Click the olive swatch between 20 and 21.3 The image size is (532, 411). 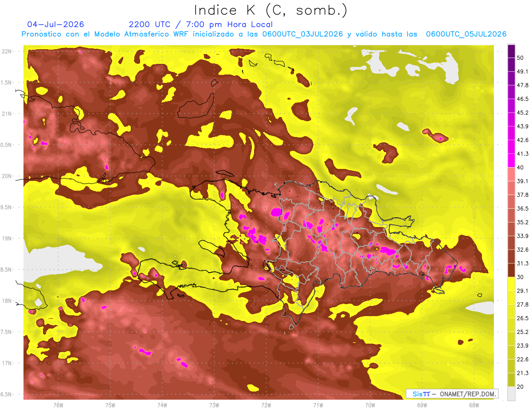pyautogui.click(x=511, y=380)
